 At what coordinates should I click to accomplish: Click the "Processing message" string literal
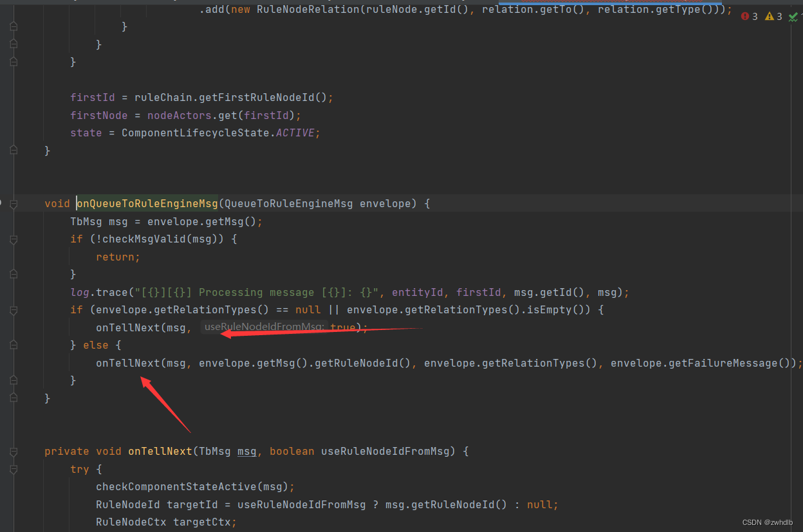point(257,292)
